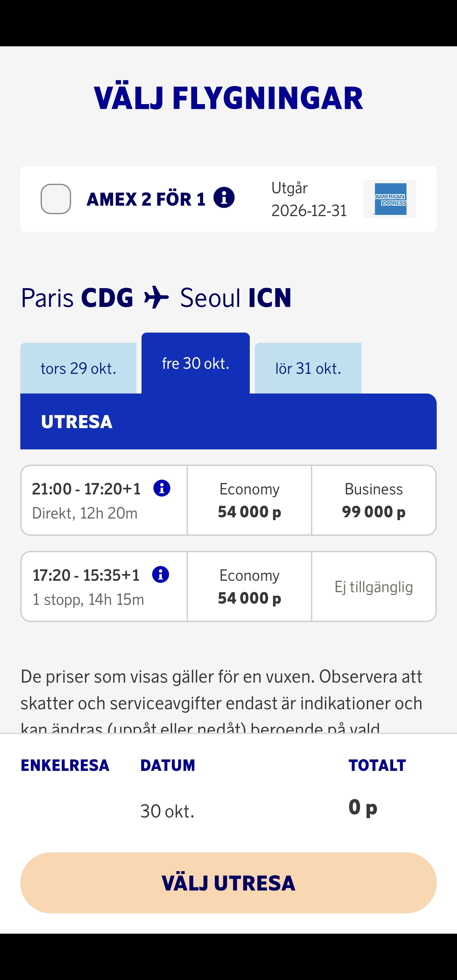Click the Ej tillgänglig Business cell

click(374, 586)
